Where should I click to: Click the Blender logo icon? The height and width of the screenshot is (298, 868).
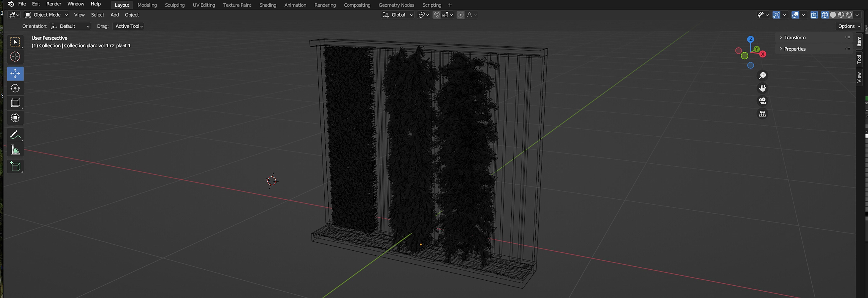point(10,4)
